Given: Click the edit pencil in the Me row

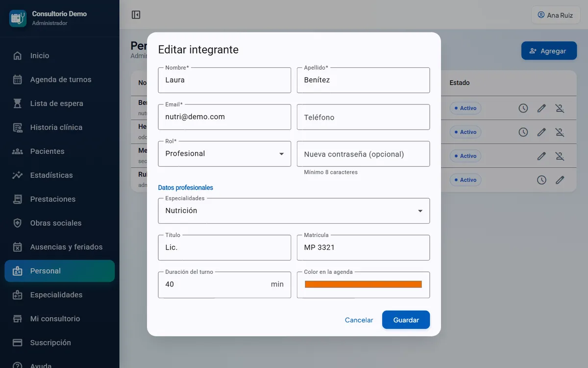Looking at the screenshot, I should pos(541,156).
